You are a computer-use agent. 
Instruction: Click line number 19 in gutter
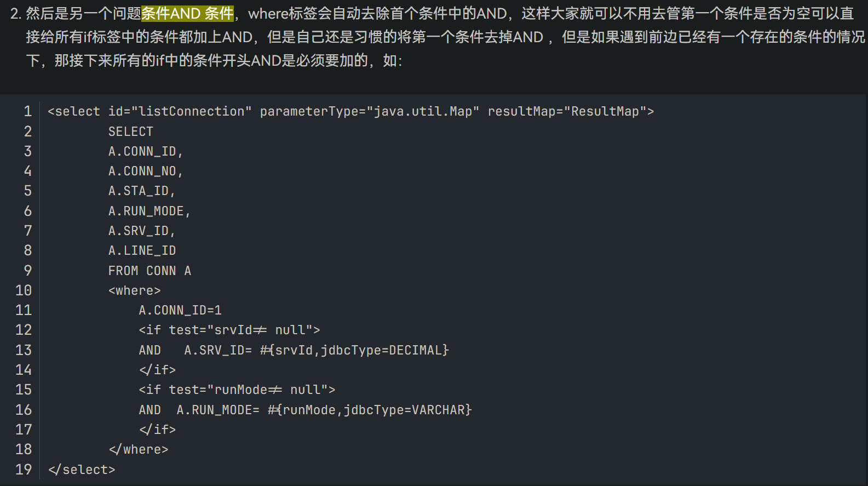point(24,470)
